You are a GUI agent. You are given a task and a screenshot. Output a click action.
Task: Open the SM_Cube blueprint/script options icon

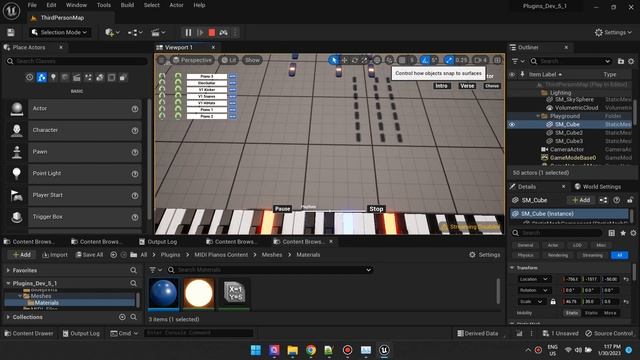pyautogui.click(x=603, y=200)
